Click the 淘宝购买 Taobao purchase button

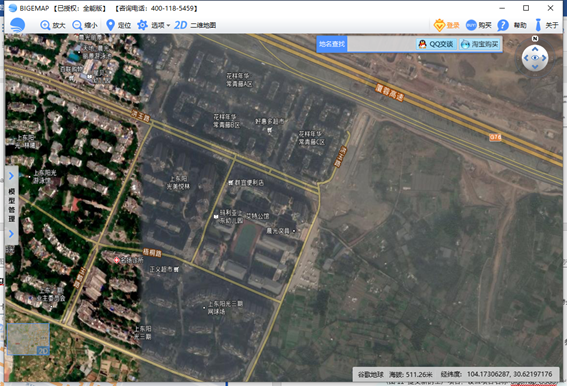point(479,44)
